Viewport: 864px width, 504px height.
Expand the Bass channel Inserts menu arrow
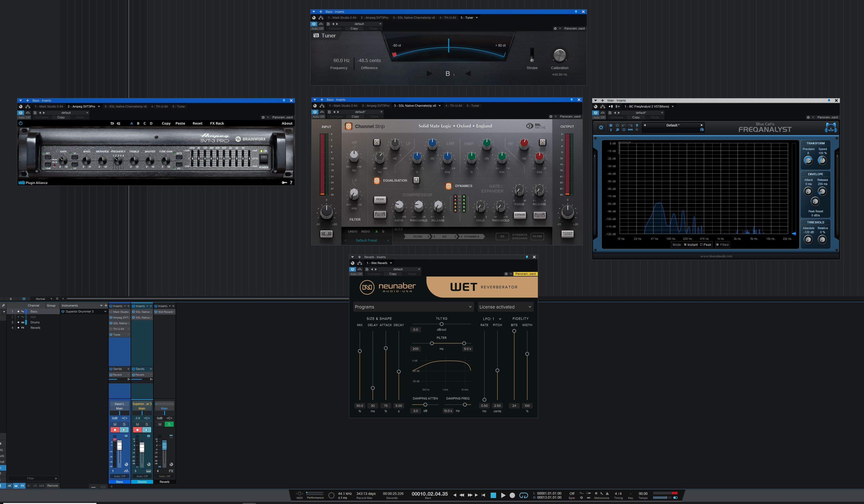[124, 306]
